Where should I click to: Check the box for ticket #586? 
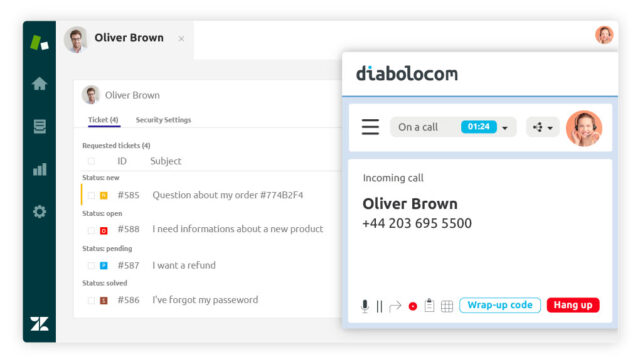(x=91, y=301)
